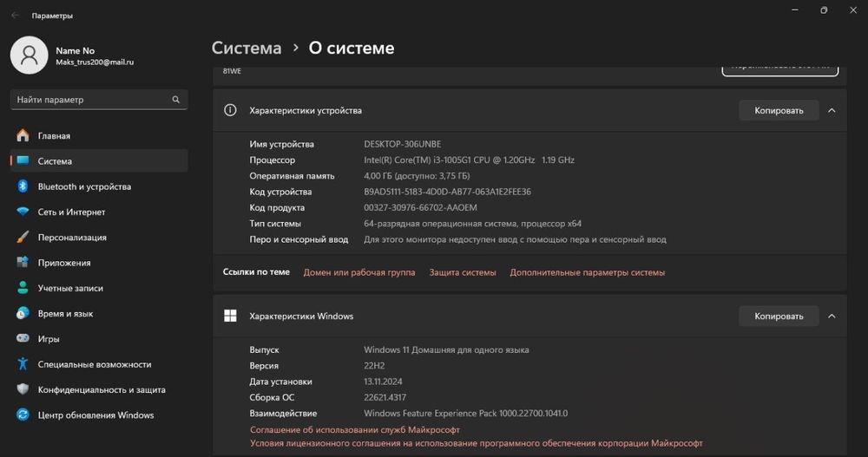Go to Центр обновления Windows
Viewport: 868px width, 457px height.
99,415
